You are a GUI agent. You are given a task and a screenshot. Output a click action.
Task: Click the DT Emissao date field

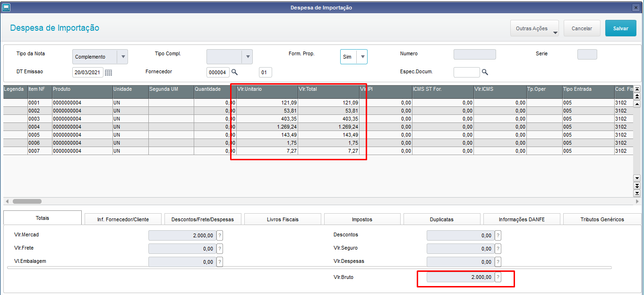tap(88, 72)
